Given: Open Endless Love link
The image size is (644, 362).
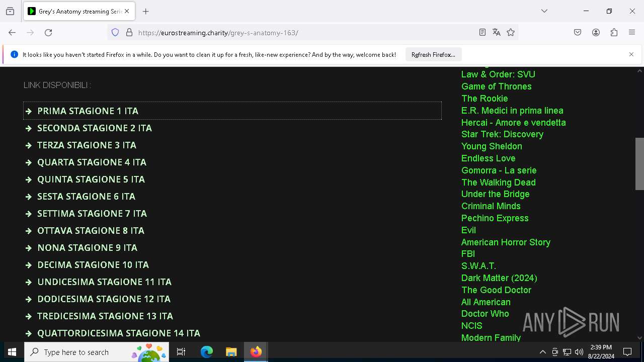Looking at the screenshot, I should 488,158.
